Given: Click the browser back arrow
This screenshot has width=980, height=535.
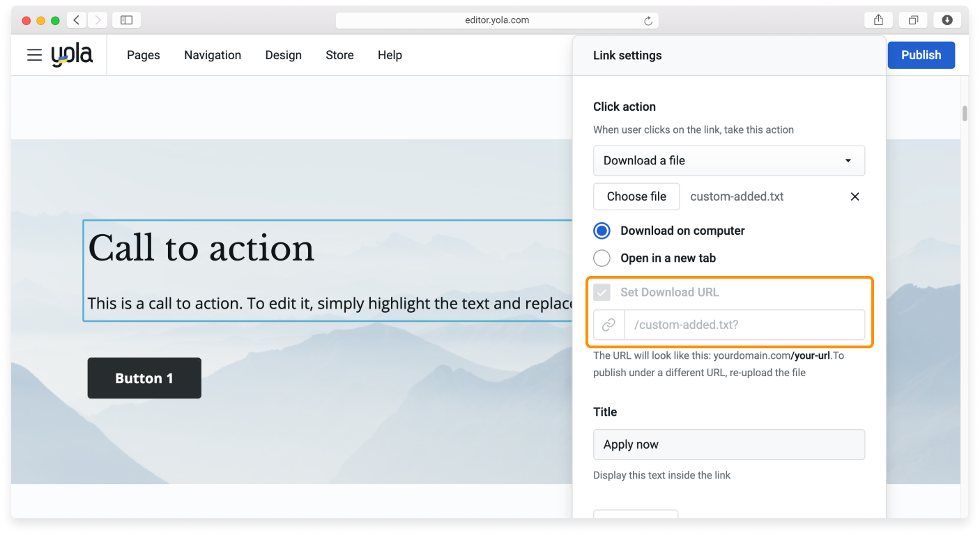Looking at the screenshot, I should pos(77,20).
